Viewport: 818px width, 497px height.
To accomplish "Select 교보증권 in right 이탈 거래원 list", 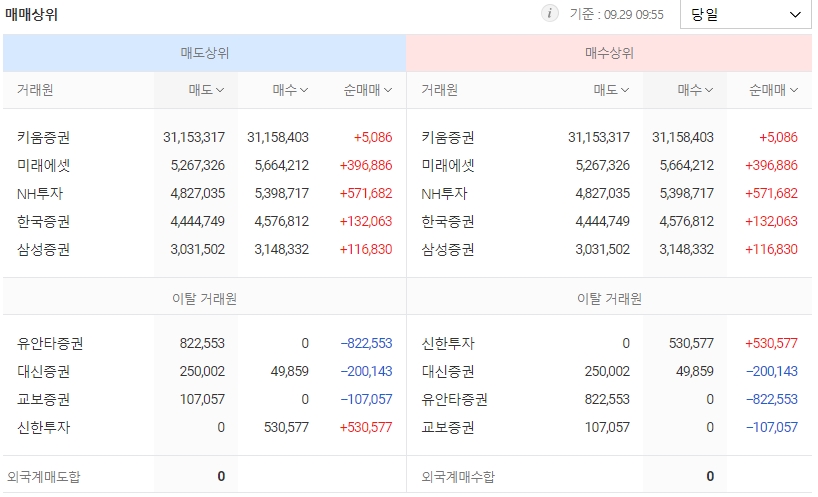I will 448,428.
